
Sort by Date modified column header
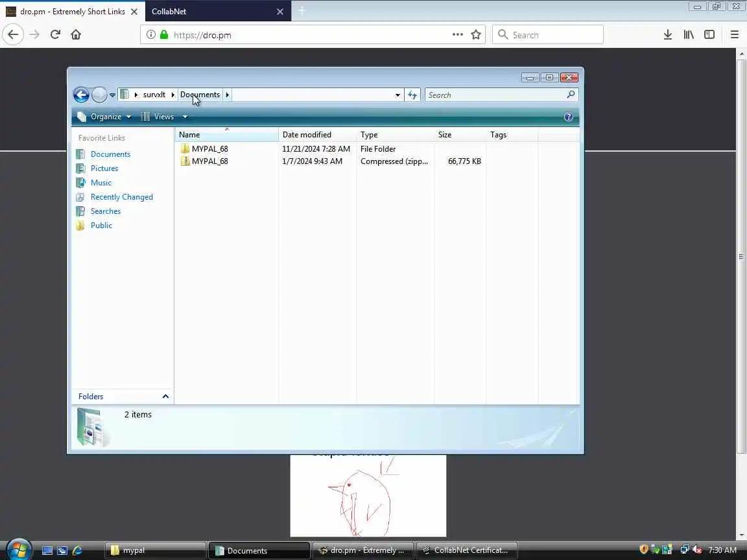coord(317,135)
